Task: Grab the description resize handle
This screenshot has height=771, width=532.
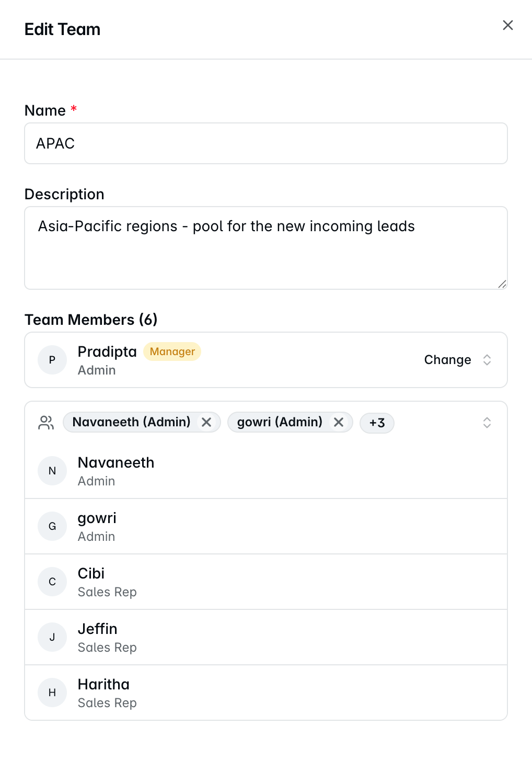Action: point(502,284)
